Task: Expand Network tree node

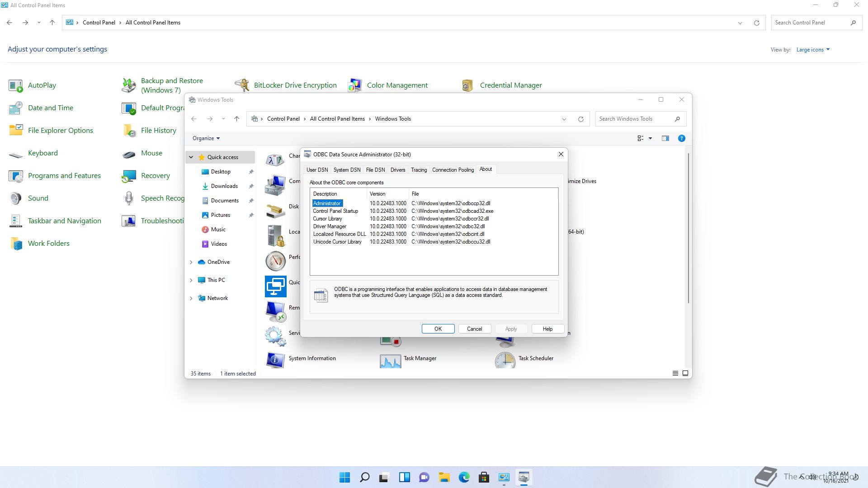Action: tap(191, 298)
